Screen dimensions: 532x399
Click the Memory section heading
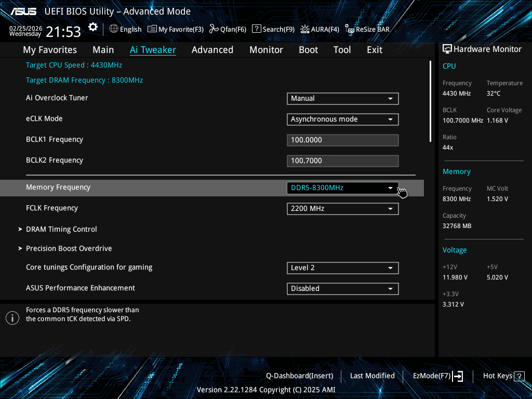click(456, 171)
